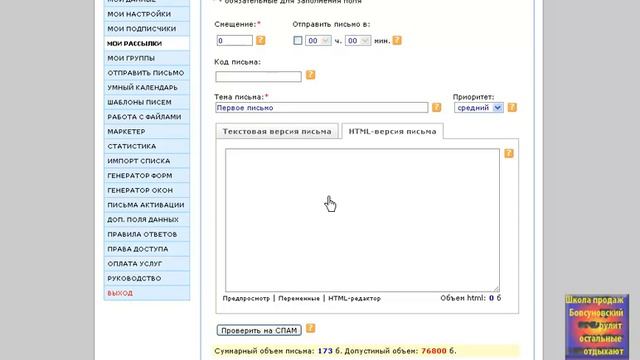Switch to Текстовая версия письма tab
640x360 pixels.
coord(277,131)
